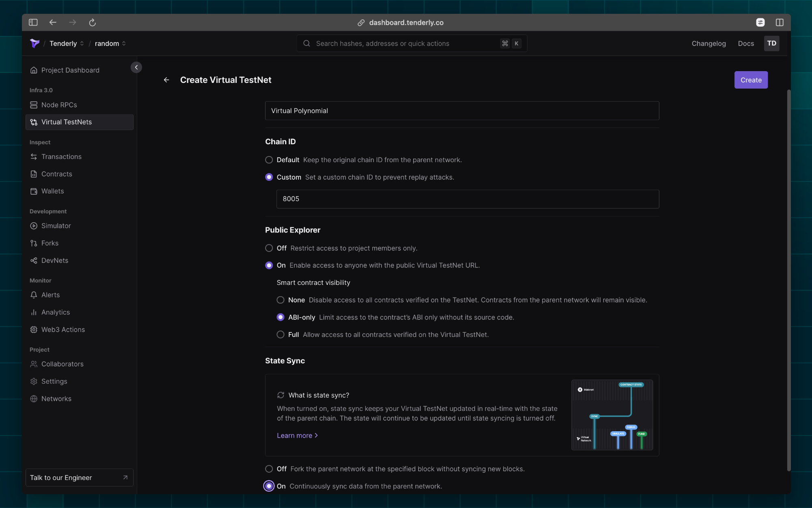Expand the Tenderly organization switcher
Image resolution: width=812 pixels, height=508 pixels.
(x=67, y=43)
